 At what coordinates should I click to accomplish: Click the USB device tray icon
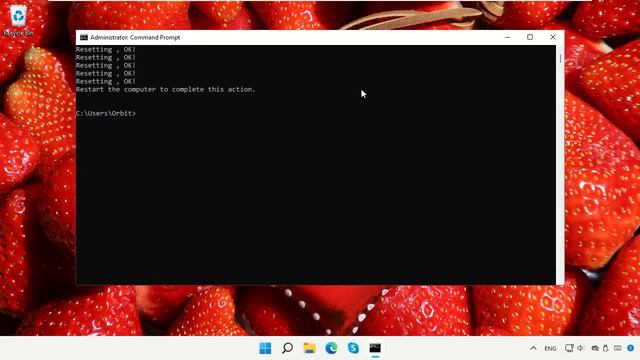[606, 348]
